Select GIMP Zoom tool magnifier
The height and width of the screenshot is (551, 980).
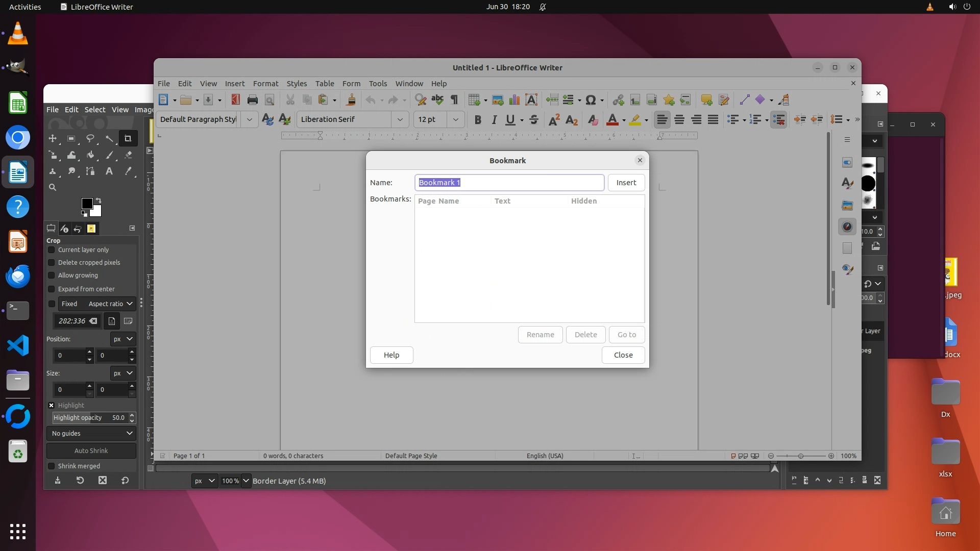[53, 187]
